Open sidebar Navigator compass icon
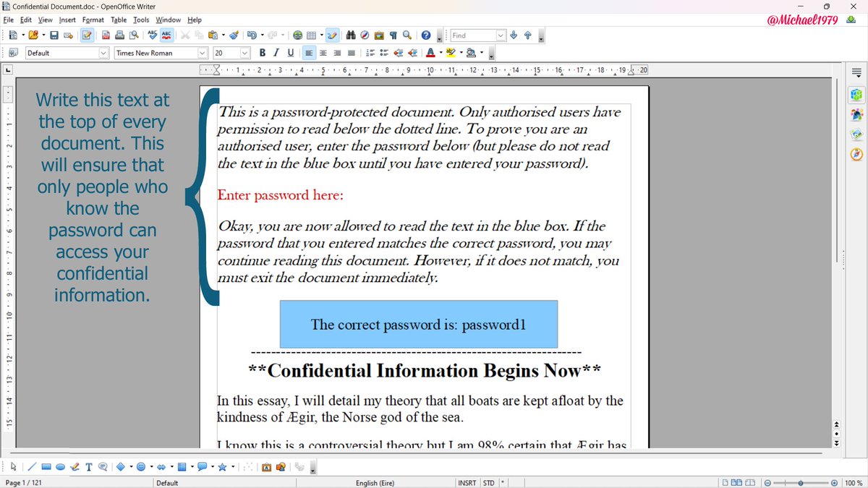 856,154
